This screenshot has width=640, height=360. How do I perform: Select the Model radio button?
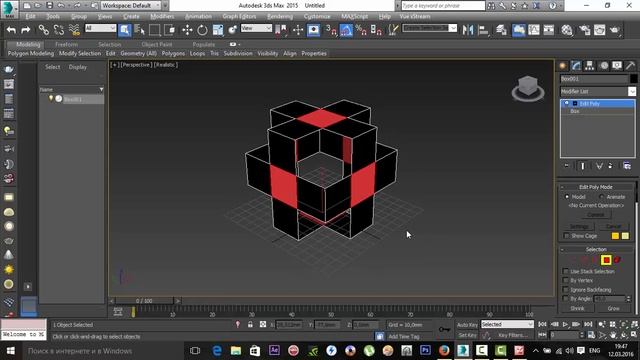(567, 197)
